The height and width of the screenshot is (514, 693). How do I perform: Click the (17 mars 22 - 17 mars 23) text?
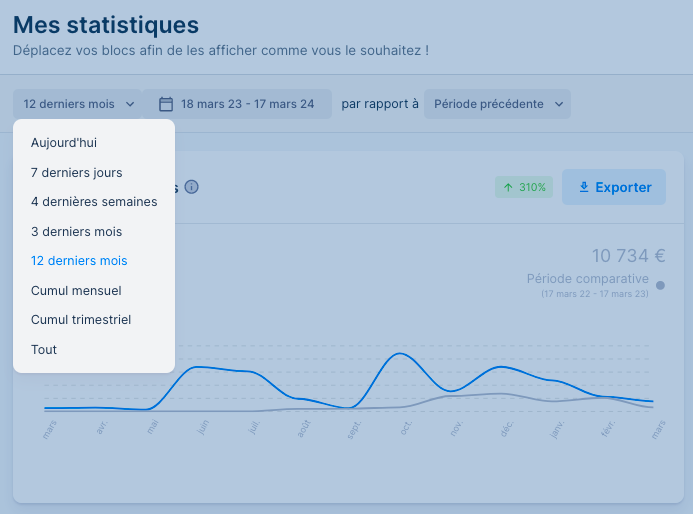pyautogui.click(x=595, y=293)
